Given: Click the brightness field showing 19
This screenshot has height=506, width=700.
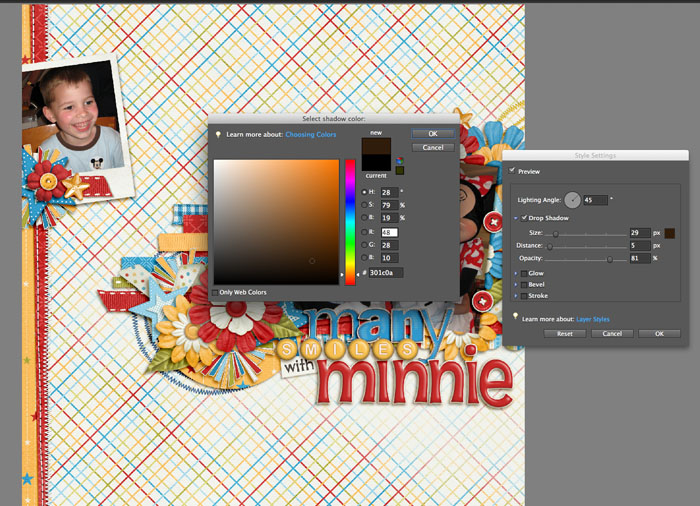Looking at the screenshot, I should (x=389, y=218).
